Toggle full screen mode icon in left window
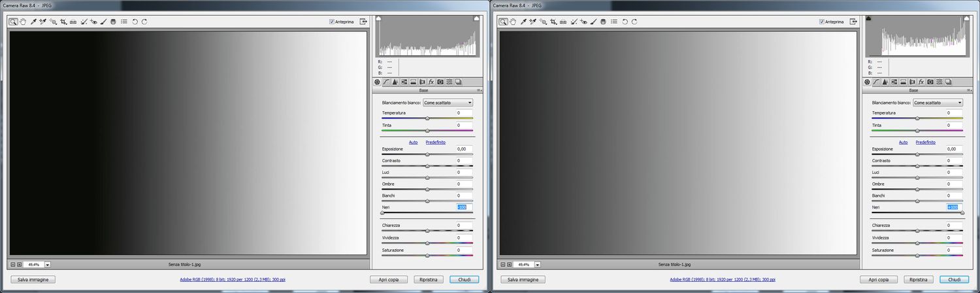The image size is (980, 293). coord(363,22)
